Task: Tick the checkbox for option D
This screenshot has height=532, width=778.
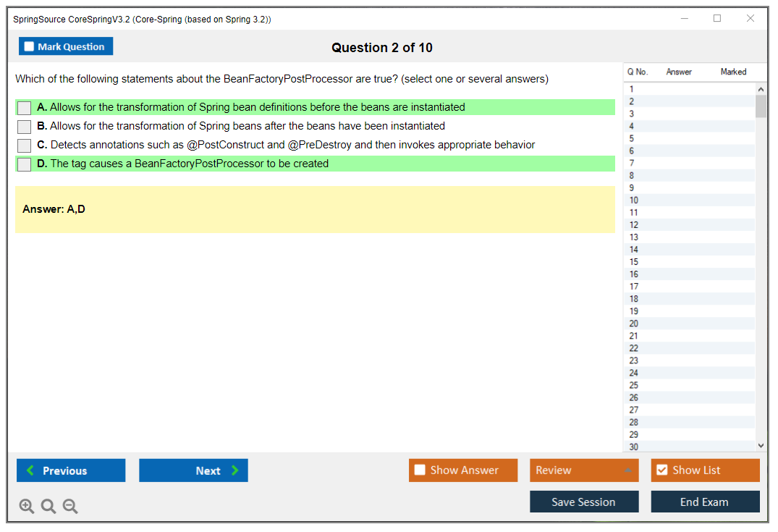Action: pos(25,164)
